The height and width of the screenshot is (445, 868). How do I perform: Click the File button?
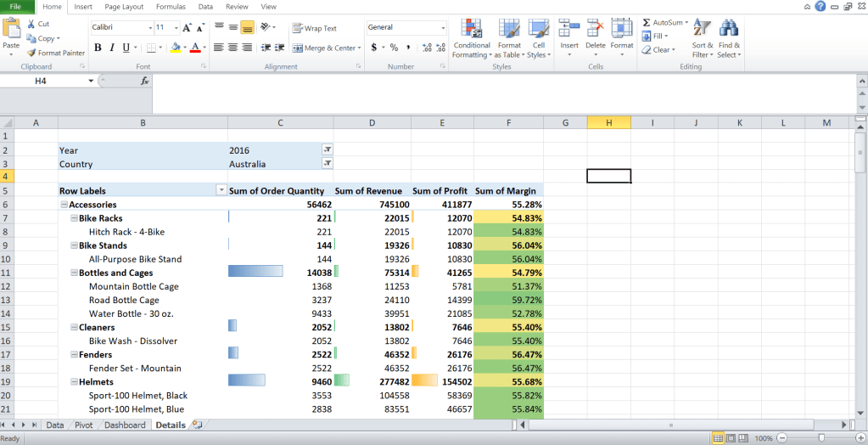coord(16,6)
